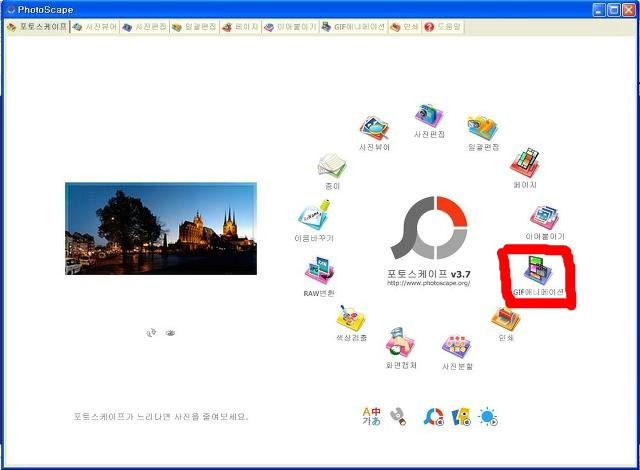Maximize the PhotoScape window
640x470 pixels.
pos(613,10)
